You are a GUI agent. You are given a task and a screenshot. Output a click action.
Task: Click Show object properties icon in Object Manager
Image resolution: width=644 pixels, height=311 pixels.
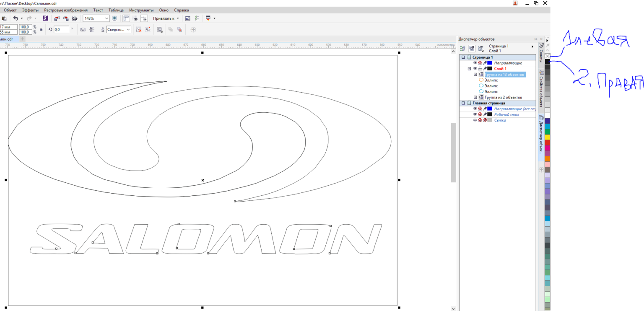(x=462, y=49)
